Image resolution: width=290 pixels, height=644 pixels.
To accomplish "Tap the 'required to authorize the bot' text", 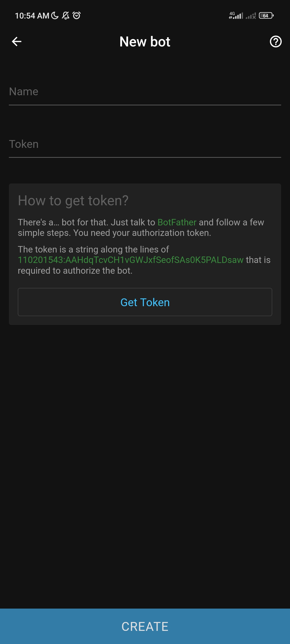I will click(75, 270).
